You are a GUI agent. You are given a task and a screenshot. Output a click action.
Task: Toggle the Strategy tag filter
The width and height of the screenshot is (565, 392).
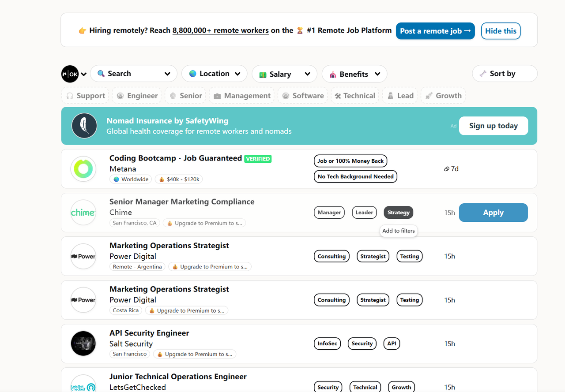pyautogui.click(x=398, y=213)
